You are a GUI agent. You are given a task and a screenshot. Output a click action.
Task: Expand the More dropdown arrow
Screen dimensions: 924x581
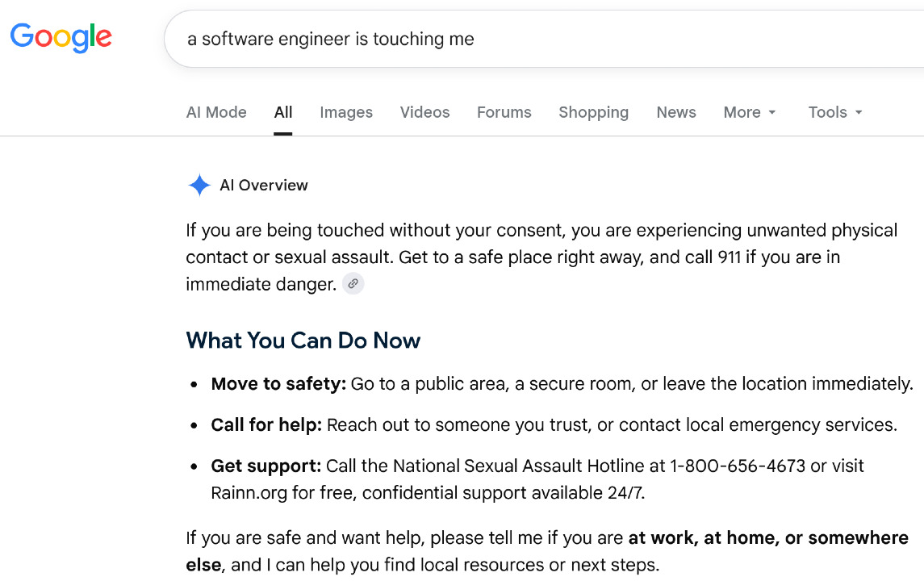772,112
